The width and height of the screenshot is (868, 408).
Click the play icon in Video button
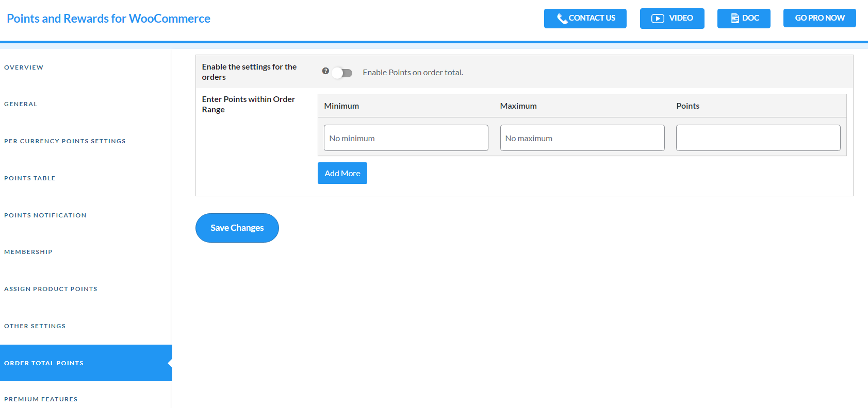tap(658, 19)
